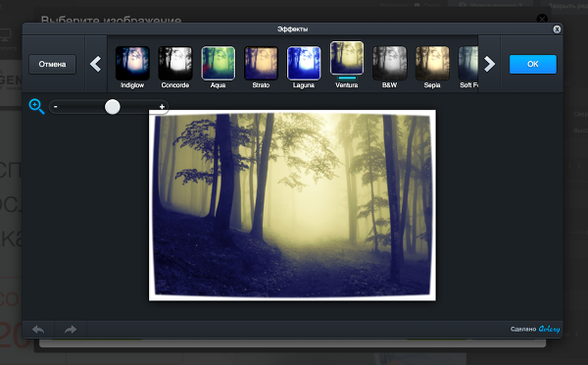Image resolution: width=588 pixels, height=365 pixels.
Task: Close the Эффекты dialog
Action: click(x=557, y=29)
